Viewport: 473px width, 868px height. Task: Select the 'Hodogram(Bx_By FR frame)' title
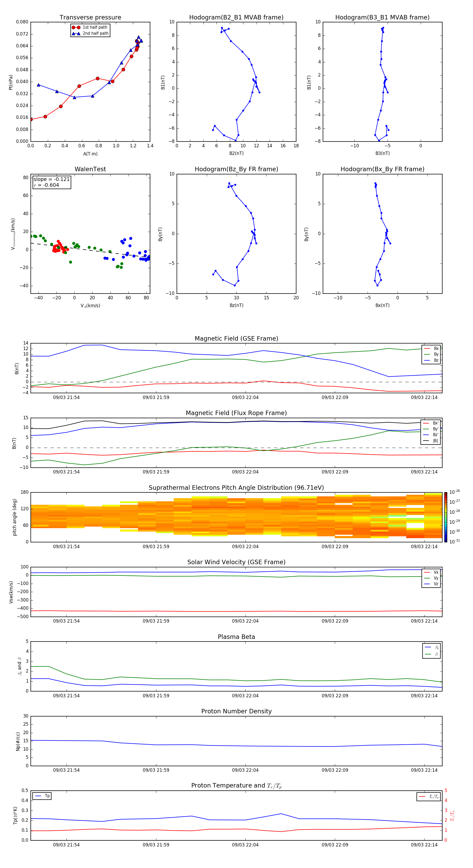[382, 169]
